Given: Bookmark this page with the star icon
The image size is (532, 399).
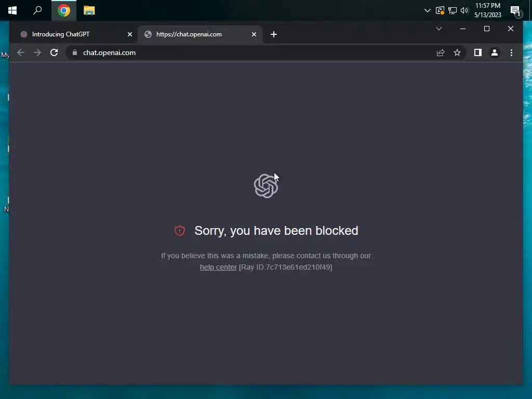Looking at the screenshot, I should tap(457, 52).
